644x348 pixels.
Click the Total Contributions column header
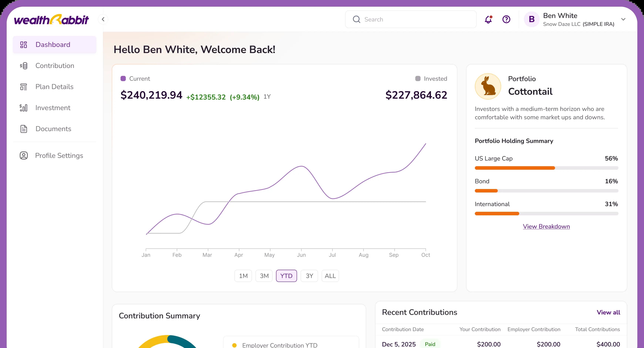(598, 329)
